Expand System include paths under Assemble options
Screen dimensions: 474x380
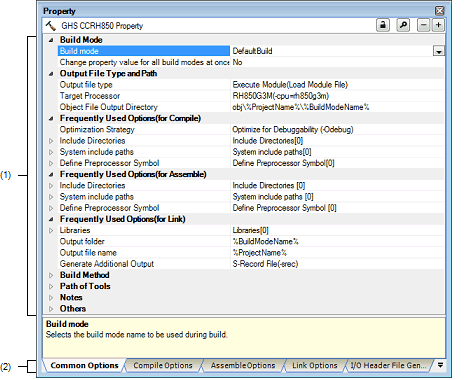pos(51,197)
